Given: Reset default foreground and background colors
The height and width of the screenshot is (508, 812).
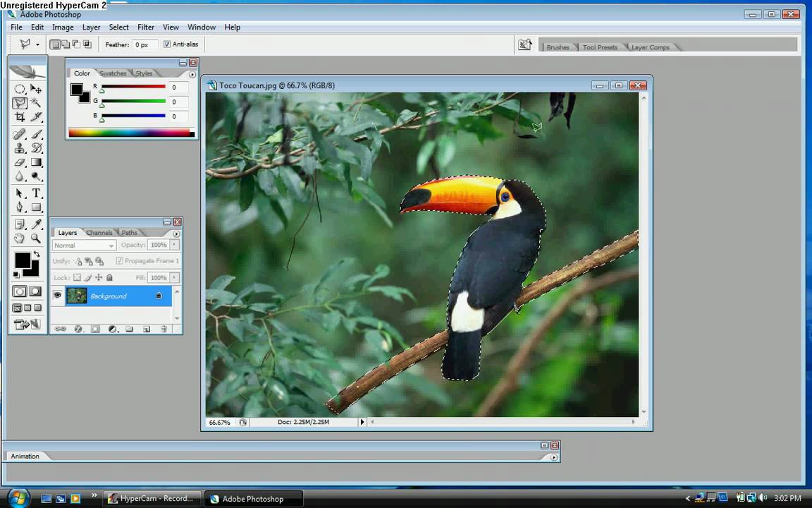Looking at the screenshot, I should pos(17,274).
